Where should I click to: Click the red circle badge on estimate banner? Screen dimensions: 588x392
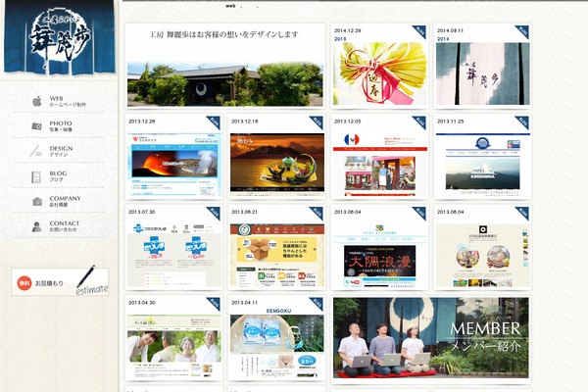[24, 283]
